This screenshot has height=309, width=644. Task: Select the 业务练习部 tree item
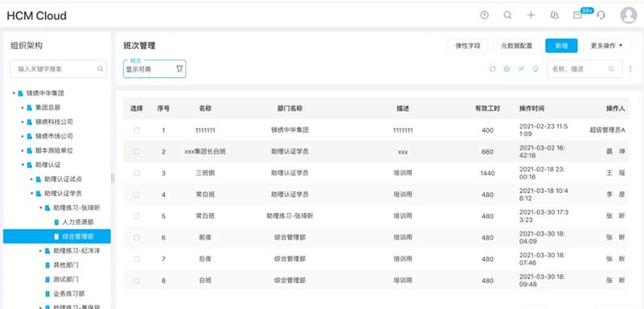click(69, 294)
